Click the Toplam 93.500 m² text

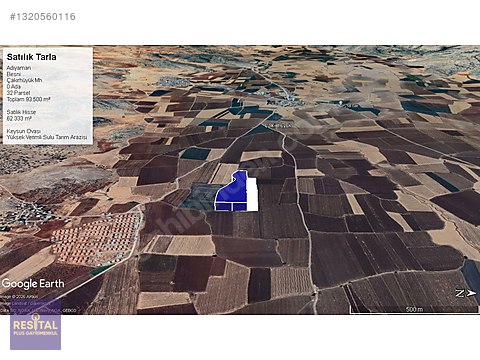click(x=28, y=99)
